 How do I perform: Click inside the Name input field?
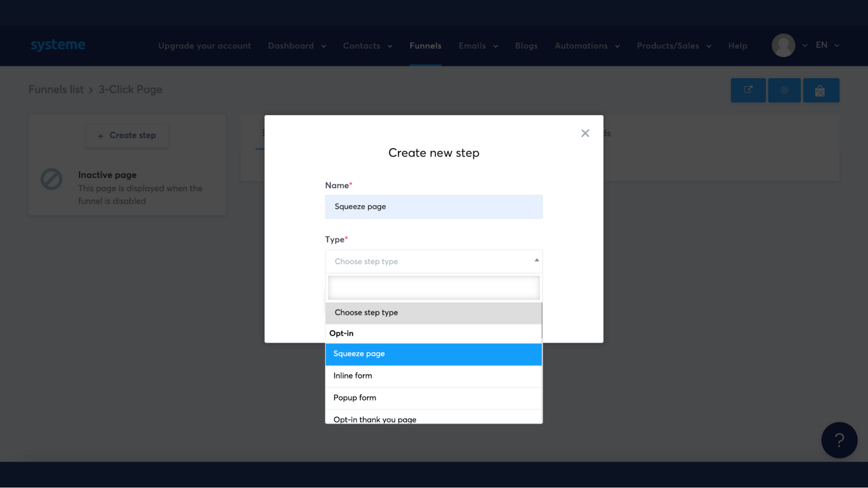433,206
